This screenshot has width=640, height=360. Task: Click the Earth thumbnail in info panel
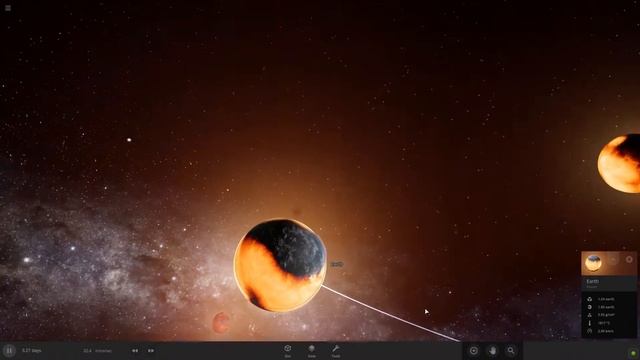593,263
